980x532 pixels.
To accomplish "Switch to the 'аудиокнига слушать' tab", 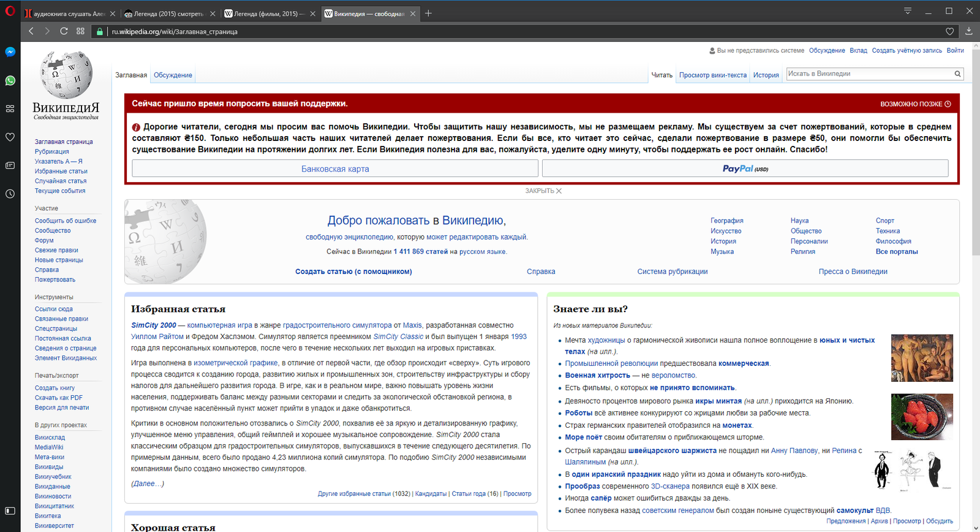I will (x=69, y=13).
